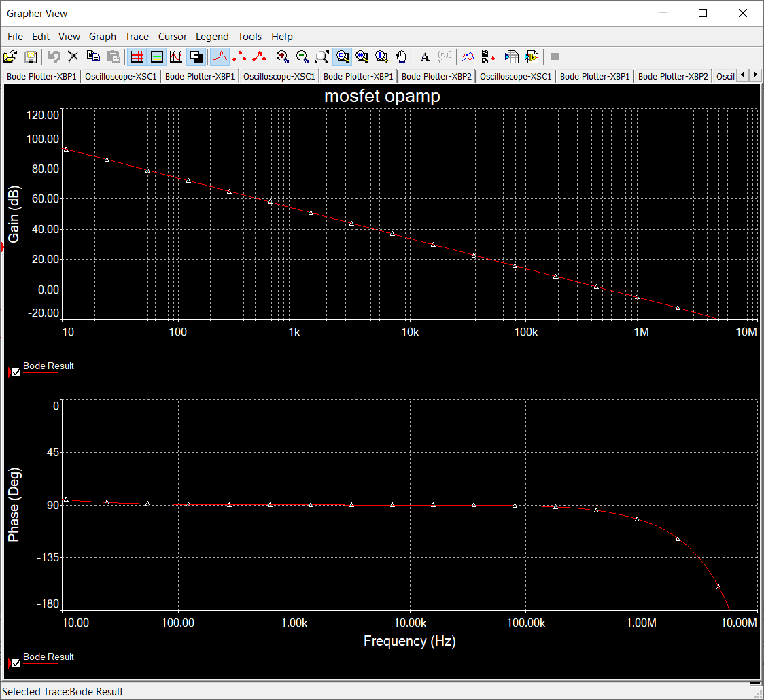Open the Legend menu
Viewport: 764px width, 700px height.
coord(212,37)
